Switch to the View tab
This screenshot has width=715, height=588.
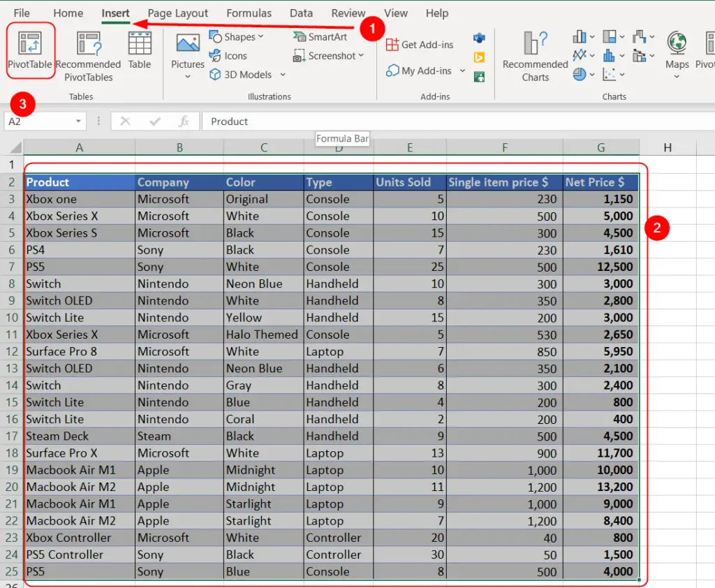(x=396, y=13)
